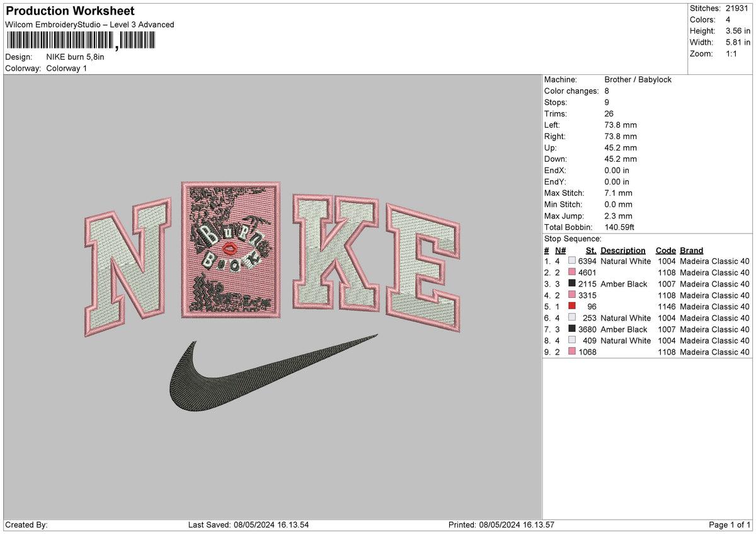Click the Down value 45.2 mm
Image resolution: width=756 pixels, height=534 pixels.
click(621, 159)
